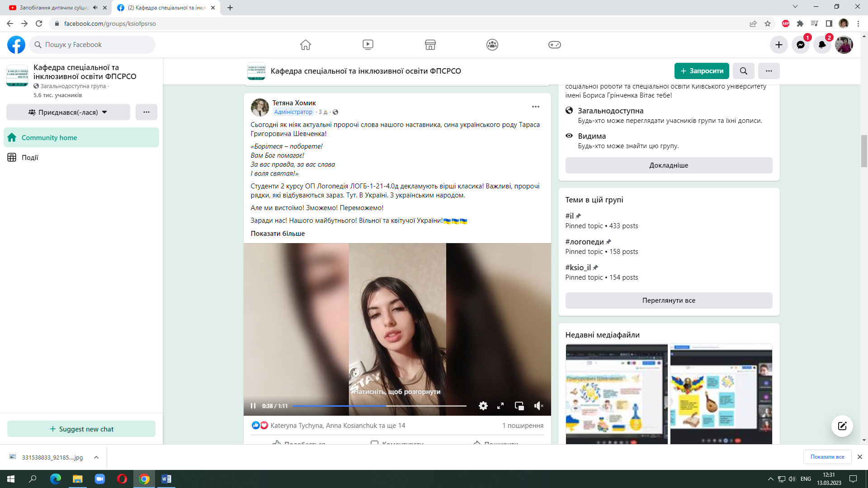Click the group search magnifier icon

pos(743,71)
